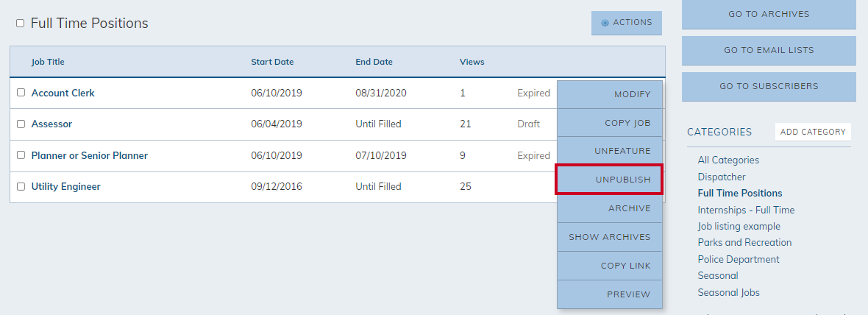Select the Seasonal category
Image resolution: width=868 pixels, height=315 pixels.
718,276
